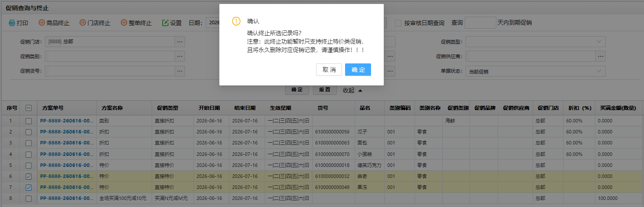Click the 商品终止 toolbar label
Screen dimensions: 644x207
[x=58, y=23]
